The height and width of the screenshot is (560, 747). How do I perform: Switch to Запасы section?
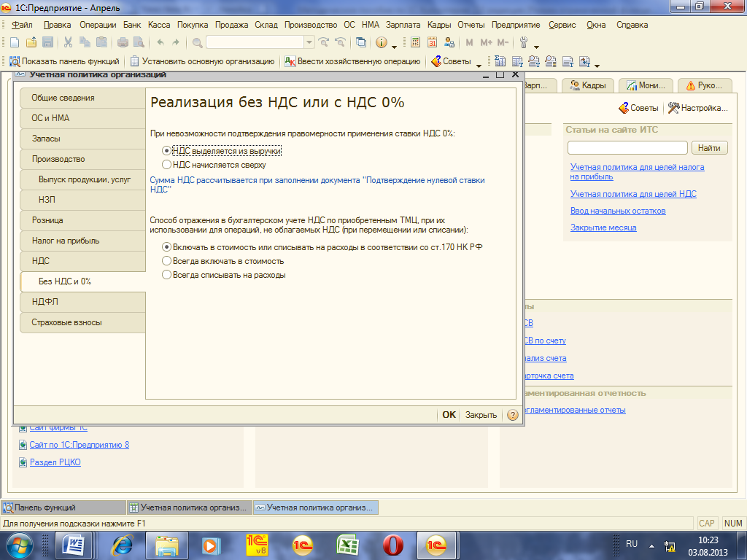click(x=82, y=139)
